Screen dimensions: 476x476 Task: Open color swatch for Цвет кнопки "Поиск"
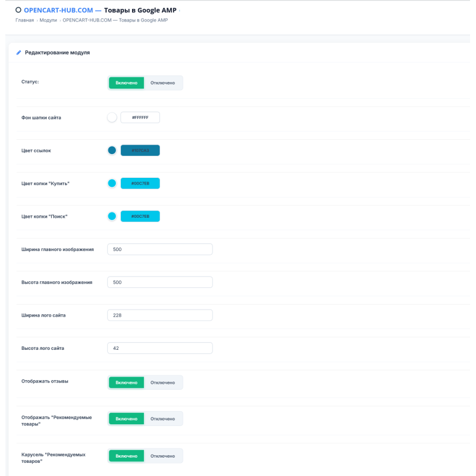coord(112,216)
